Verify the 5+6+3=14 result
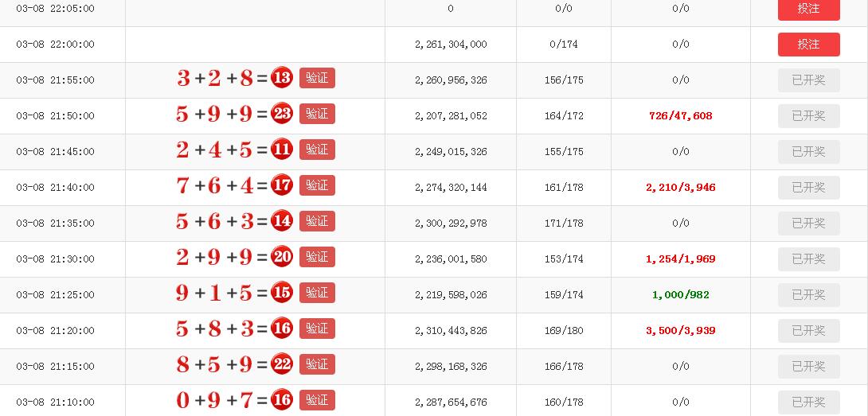 (x=317, y=221)
